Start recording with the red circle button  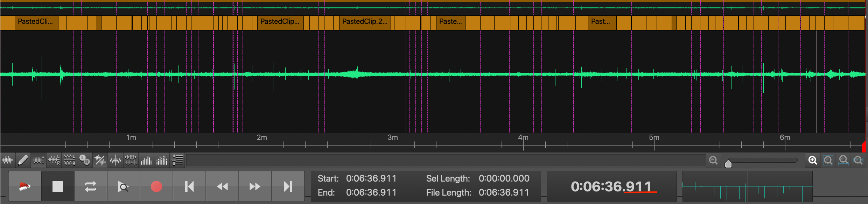click(x=156, y=186)
